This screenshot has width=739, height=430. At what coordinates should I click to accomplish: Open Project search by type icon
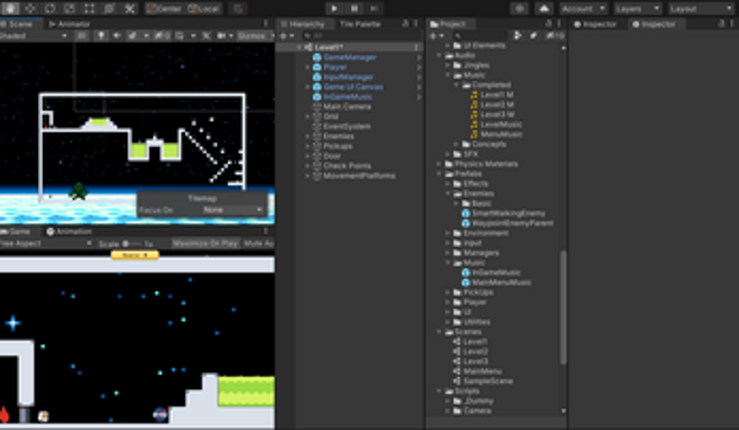point(517,36)
